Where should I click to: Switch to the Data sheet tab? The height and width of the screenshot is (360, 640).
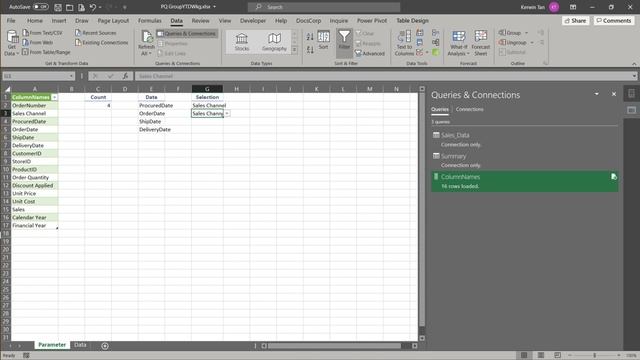pyautogui.click(x=80, y=345)
